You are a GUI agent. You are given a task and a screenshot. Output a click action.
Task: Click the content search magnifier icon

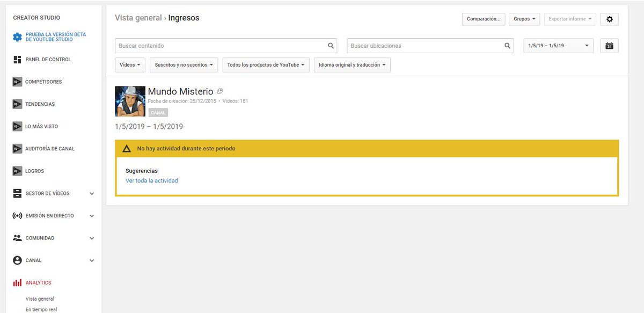click(x=331, y=46)
